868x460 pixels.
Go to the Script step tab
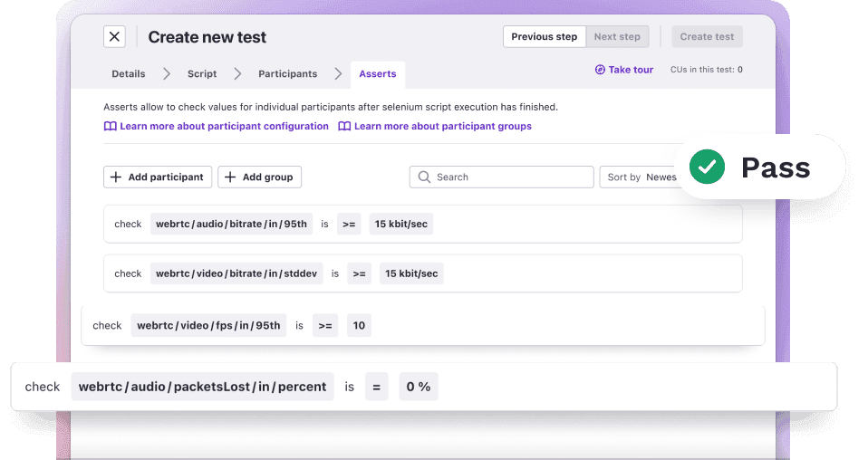tap(202, 73)
